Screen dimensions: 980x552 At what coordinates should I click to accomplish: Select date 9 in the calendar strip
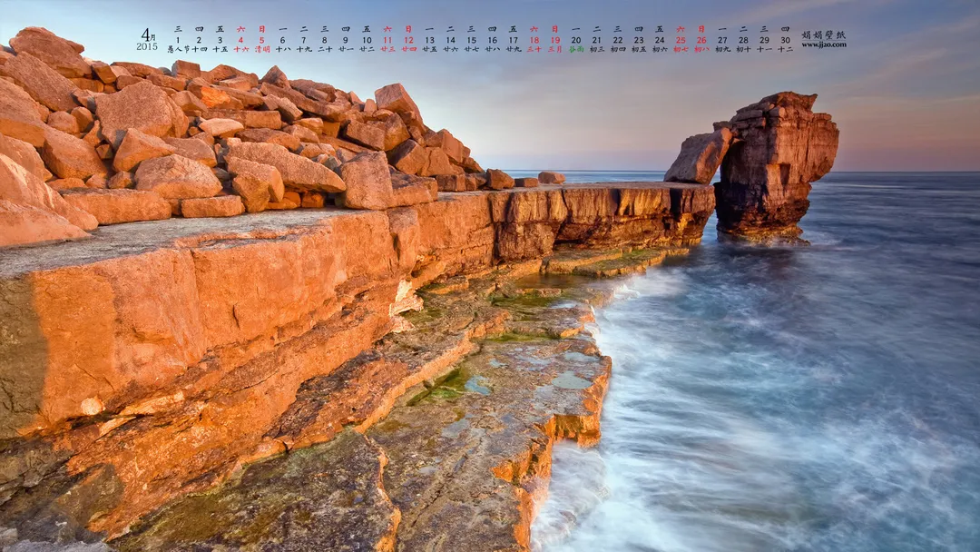(x=346, y=40)
